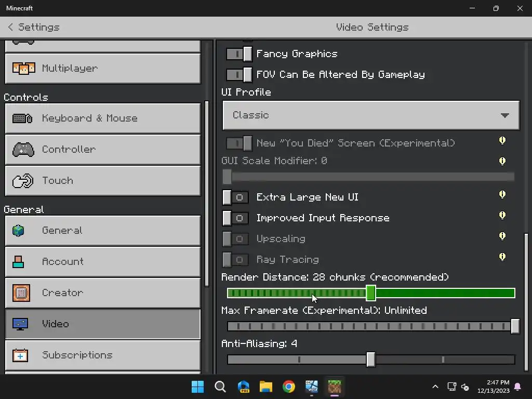Click the Settings back label

coord(39,27)
